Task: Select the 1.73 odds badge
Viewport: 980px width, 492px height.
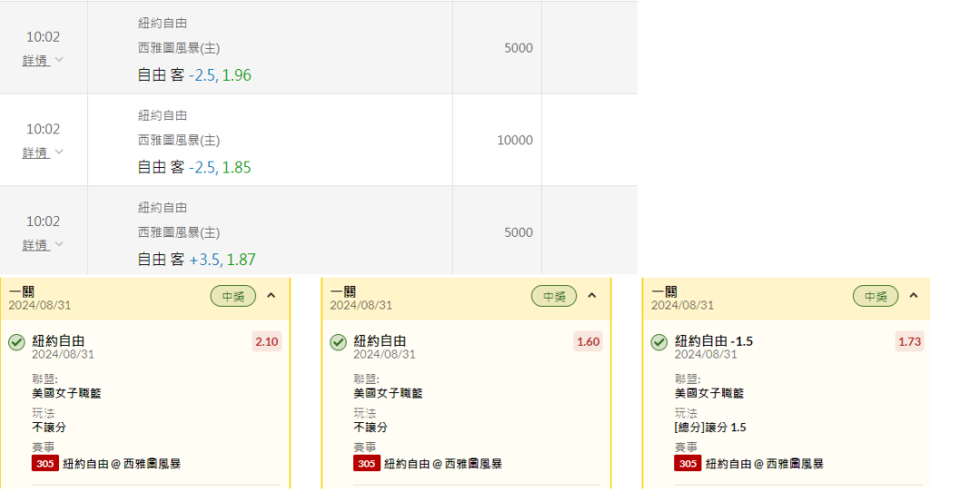Action: click(909, 342)
